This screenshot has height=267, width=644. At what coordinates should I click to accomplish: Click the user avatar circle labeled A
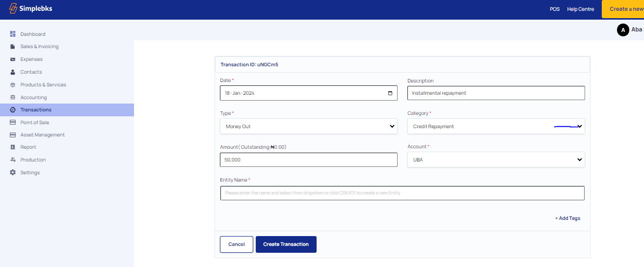tap(623, 30)
